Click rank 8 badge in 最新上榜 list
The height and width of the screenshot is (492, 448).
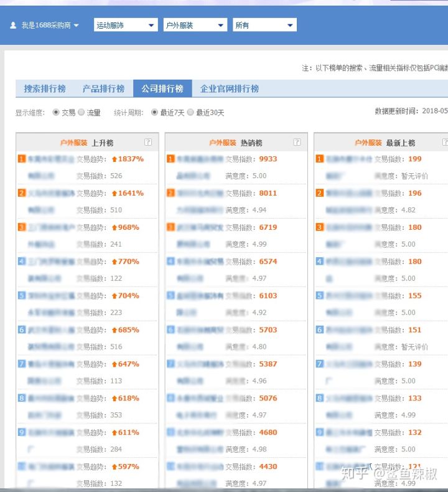319,398
